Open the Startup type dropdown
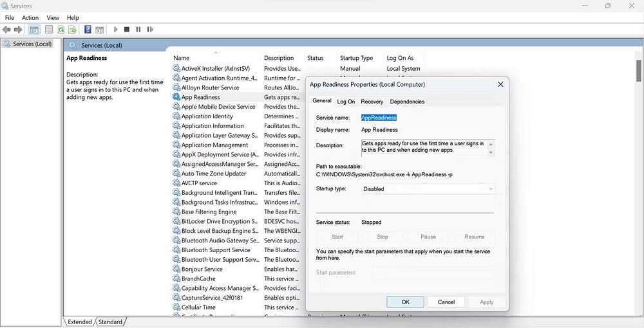Image resolution: width=644 pixels, height=328 pixels. pos(428,189)
